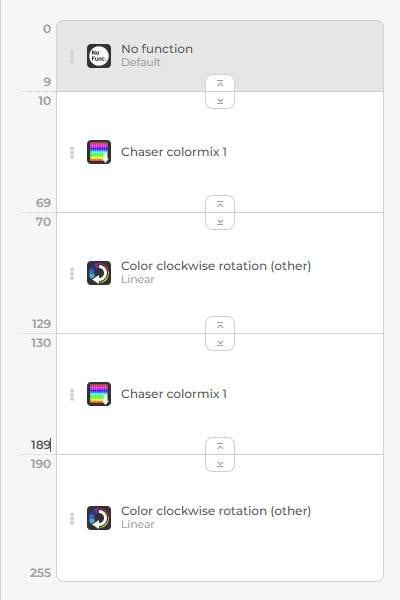The height and width of the screenshot is (600, 400).
Task: Click up chevron between values 69 and 70
Action: pyautogui.click(x=220, y=204)
